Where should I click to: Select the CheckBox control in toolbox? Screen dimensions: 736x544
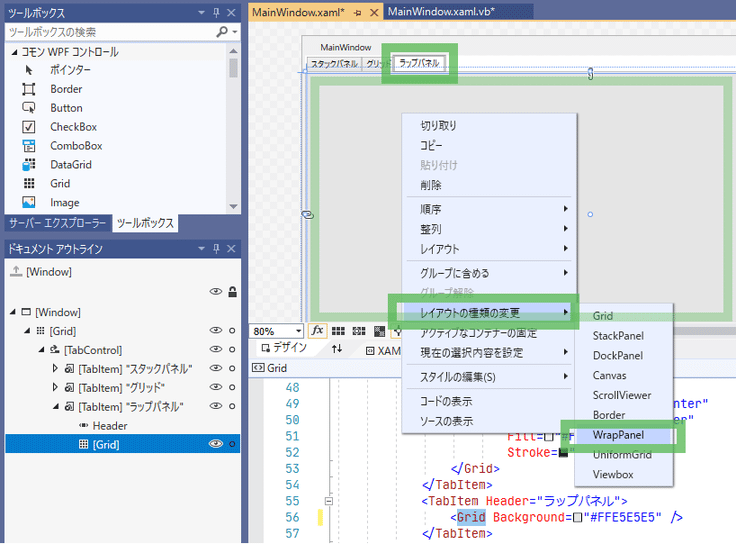[73, 127]
